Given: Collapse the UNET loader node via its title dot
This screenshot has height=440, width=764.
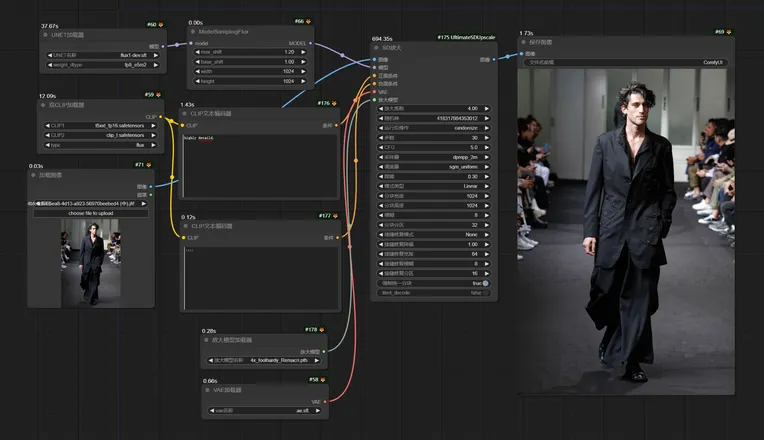Looking at the screenshot, I should 45,34.
